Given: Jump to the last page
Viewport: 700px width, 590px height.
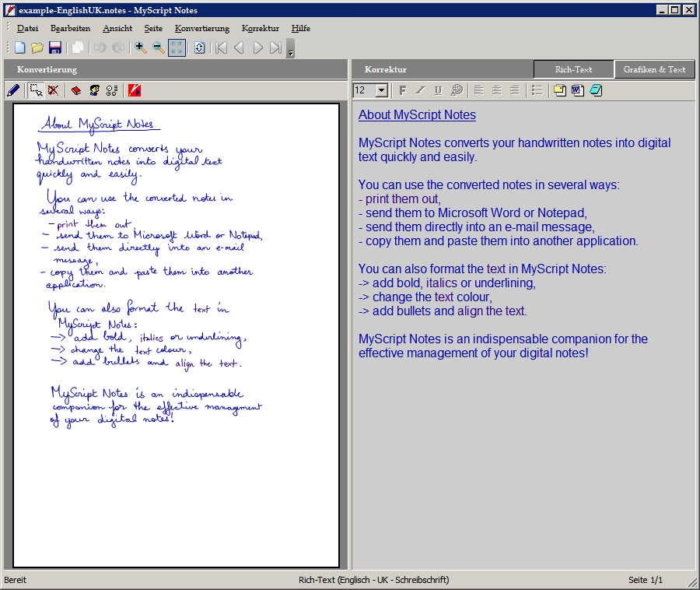Looking at the screenshot, I should [x=276, y=47].
